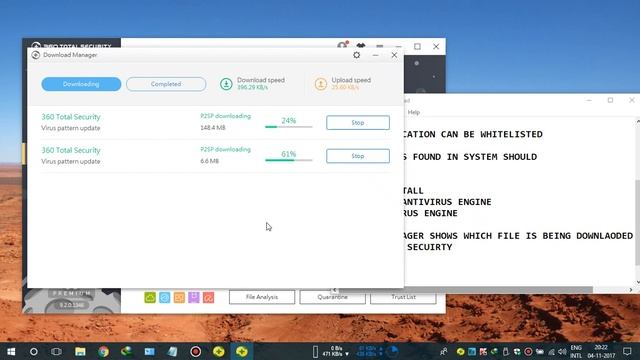Open File Analysis in 360 Total Security
This screenshot has width=640, height=360.
click(x=262, y=297)
